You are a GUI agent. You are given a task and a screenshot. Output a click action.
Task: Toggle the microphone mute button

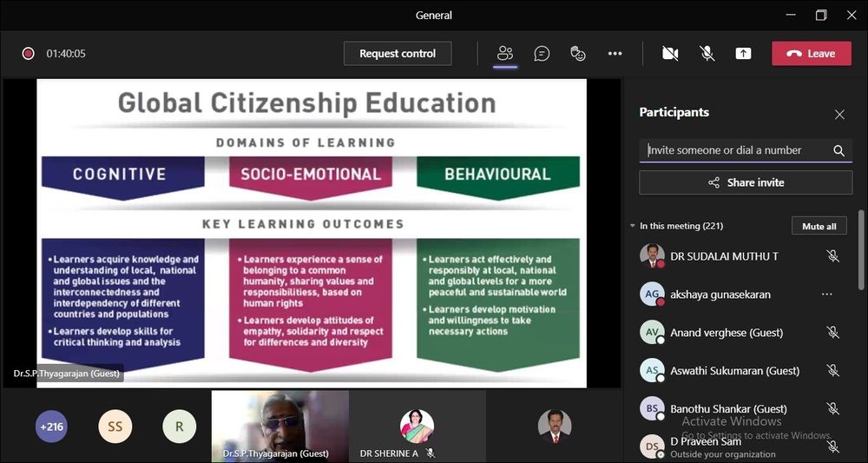coord(707,54)
